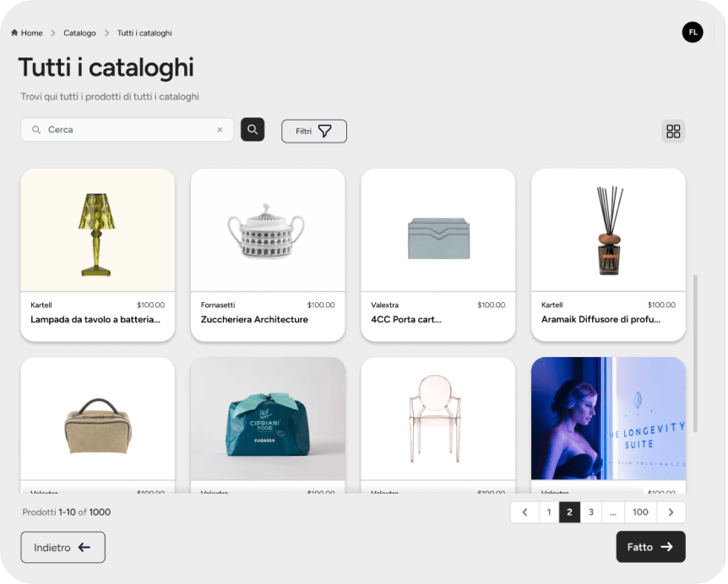
Task: Open the FL user avatar
Action: click(x=693, y=32)
